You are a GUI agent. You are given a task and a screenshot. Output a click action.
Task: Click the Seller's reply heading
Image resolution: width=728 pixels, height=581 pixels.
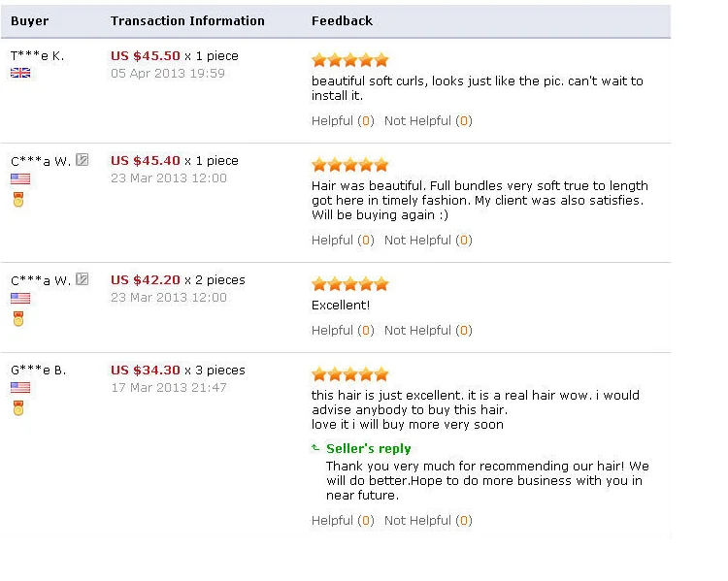tap(369, 449)
